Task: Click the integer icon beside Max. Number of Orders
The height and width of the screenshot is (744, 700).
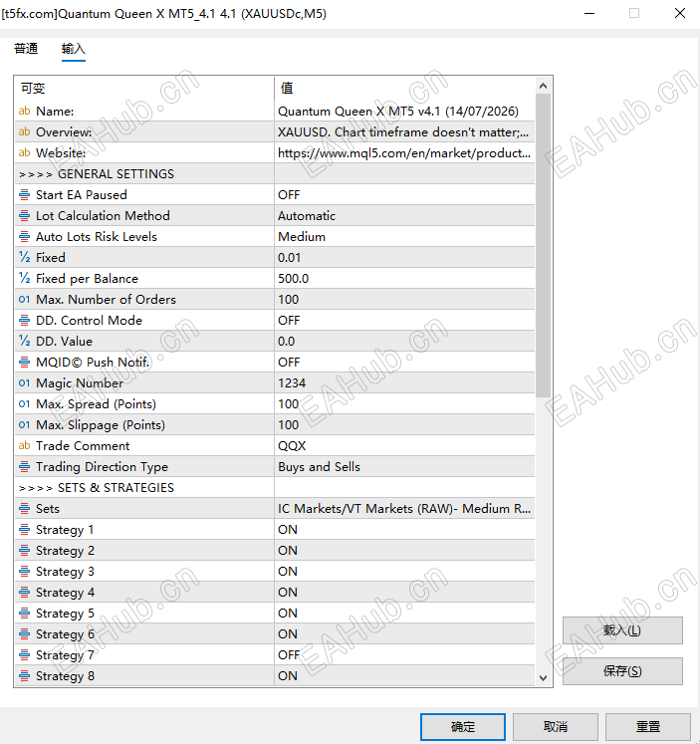Action: pyautogui.click(x=24, y=300)
